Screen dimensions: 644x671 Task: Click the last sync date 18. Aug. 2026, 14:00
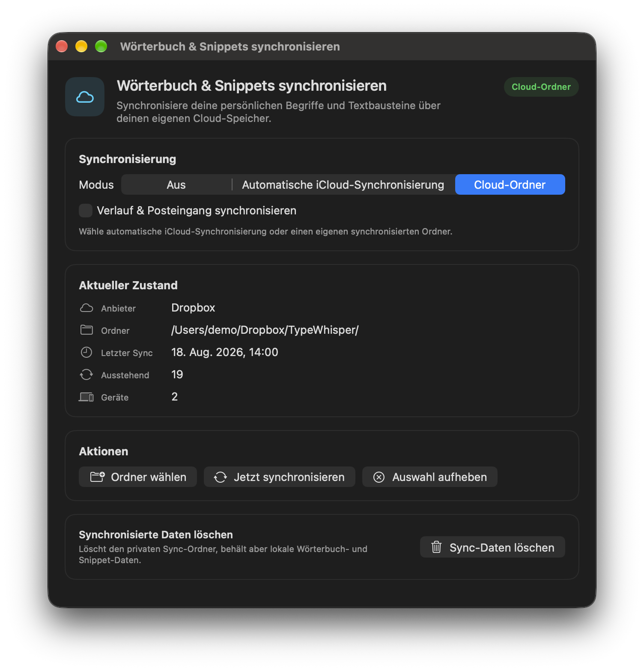(225, 352)
